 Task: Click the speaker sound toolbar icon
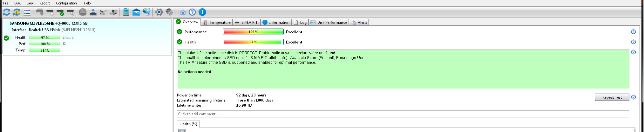169,12
